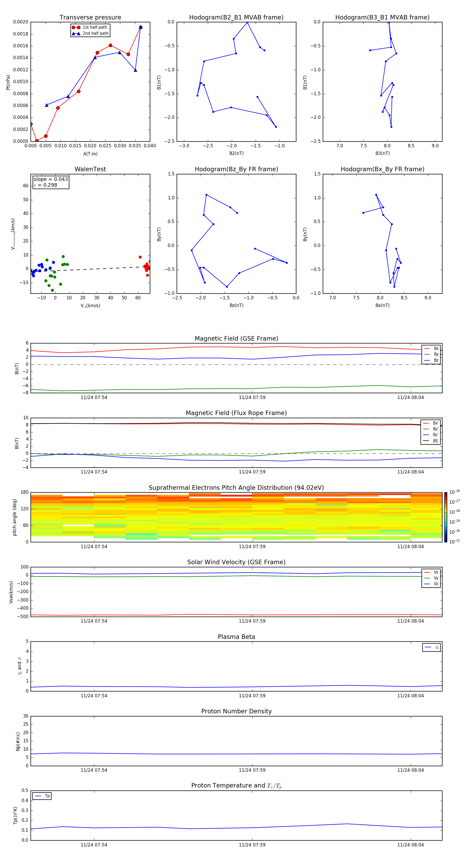Click the beta_p legend box
473x868 pixels.
431,647
